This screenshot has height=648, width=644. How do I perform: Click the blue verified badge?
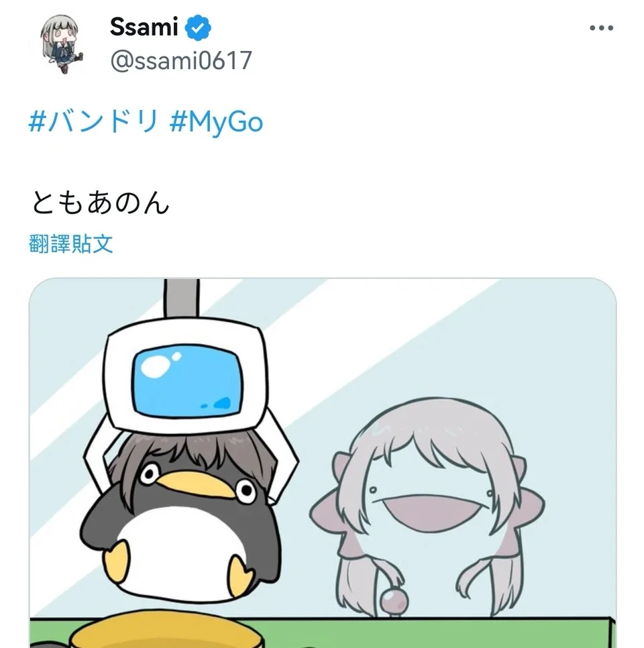coord(198,28)
